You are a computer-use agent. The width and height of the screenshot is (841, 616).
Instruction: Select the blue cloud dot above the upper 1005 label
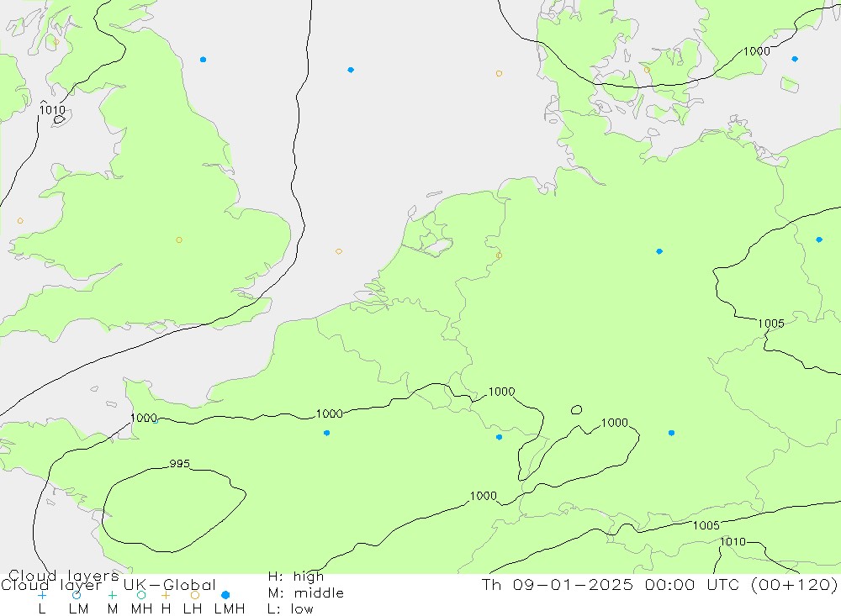[x=819, y=240]
